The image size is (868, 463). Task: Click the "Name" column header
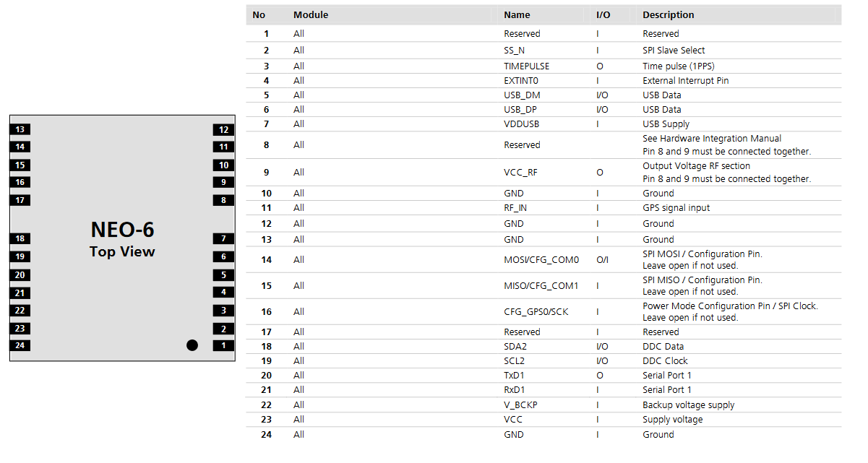coord(517,15)
